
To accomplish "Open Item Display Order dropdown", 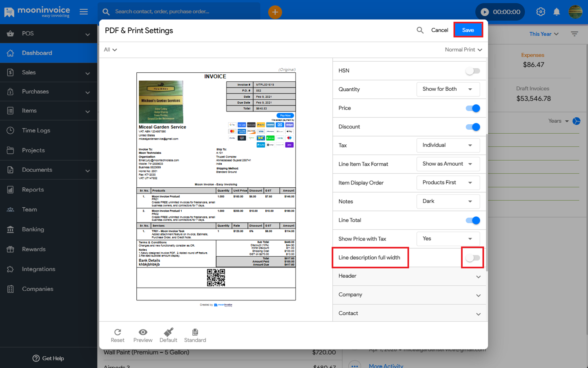I will [448, 183].
